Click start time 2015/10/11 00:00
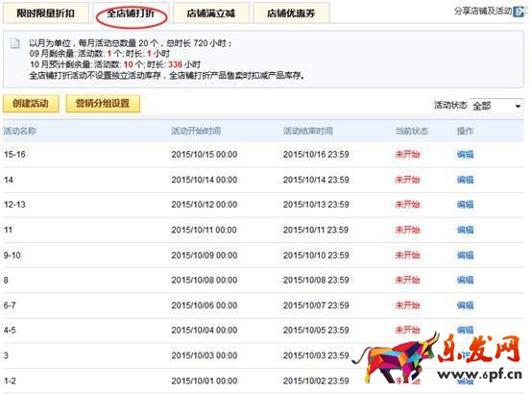The height and width of the screenshot is (394, 532). point(205,230)
